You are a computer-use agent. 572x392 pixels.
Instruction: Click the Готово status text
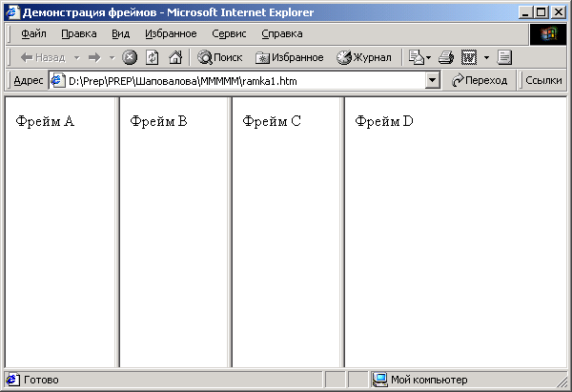coord(41,380)
